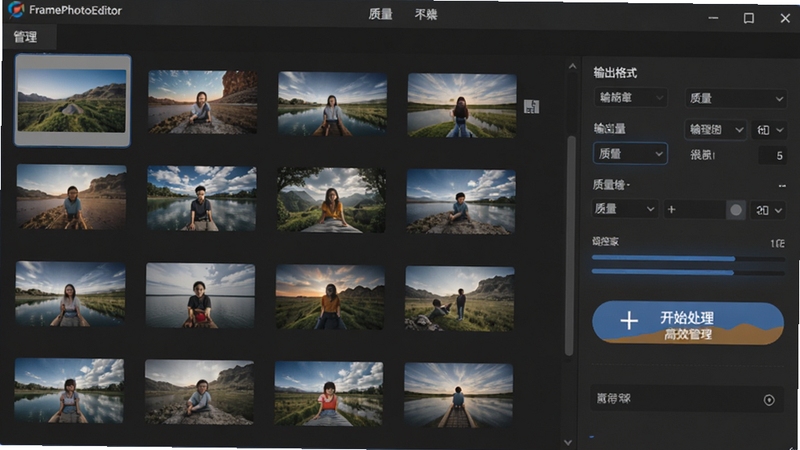Screen dimensions: 800x450
Task: Click the numeric field showing 5
Action: point(772,156)
